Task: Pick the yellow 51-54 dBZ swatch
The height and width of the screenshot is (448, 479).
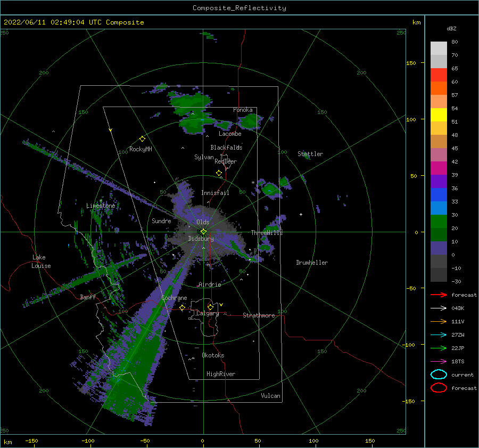Action: (x=439, y=115)
